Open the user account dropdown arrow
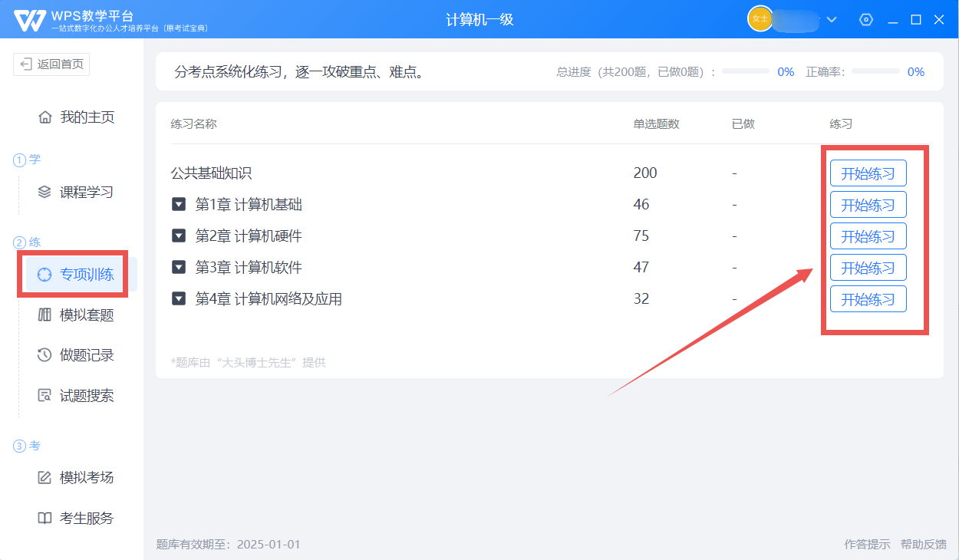 pos(832,20)
